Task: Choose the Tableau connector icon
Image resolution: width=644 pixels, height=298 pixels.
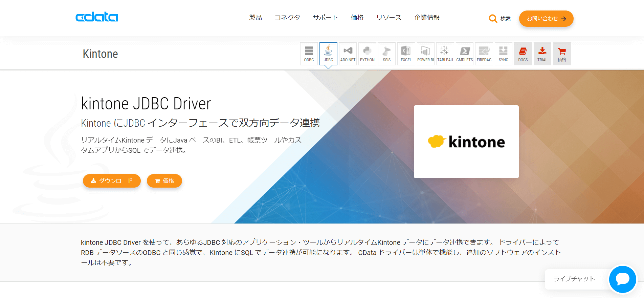Action: click(445, 54)
